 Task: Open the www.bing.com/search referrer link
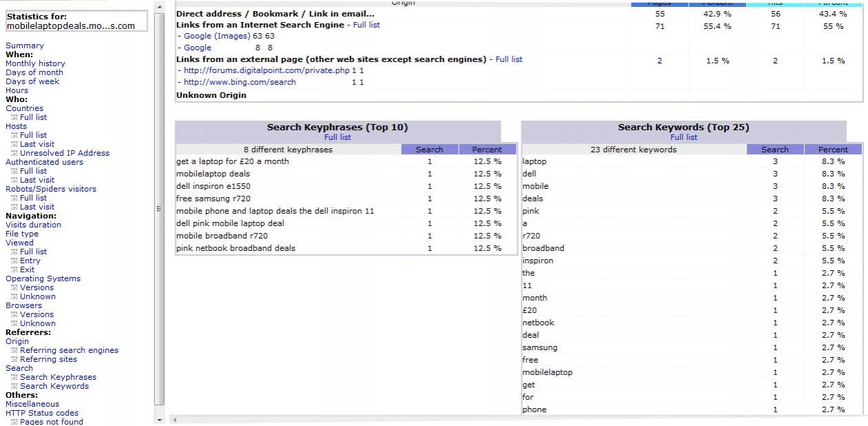point(240,82)
